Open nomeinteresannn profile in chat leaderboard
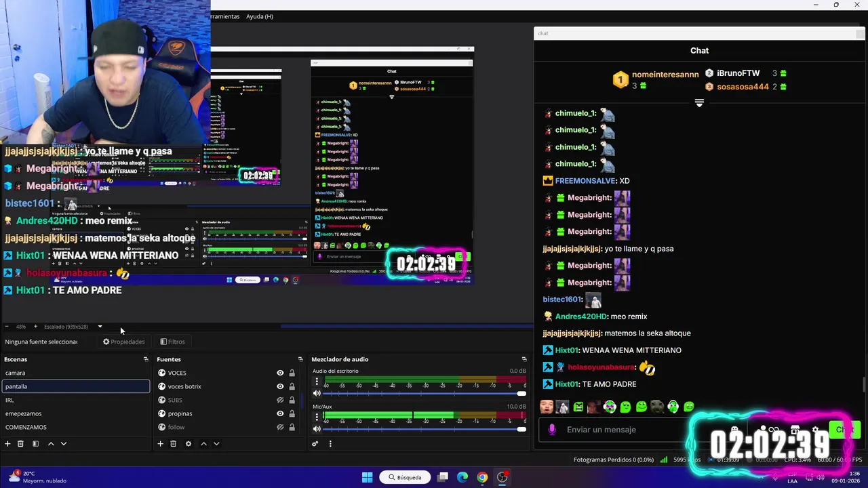 pyautogui.click(x=665, y=75)
